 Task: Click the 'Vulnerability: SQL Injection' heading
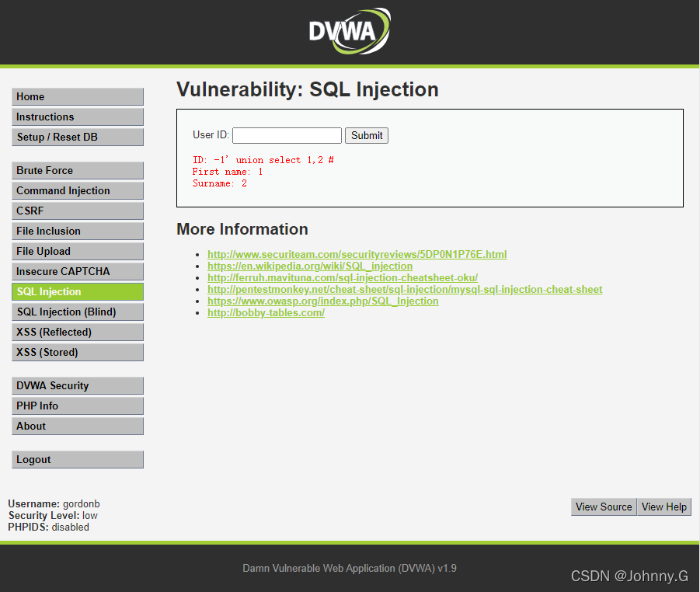(308, 89)
